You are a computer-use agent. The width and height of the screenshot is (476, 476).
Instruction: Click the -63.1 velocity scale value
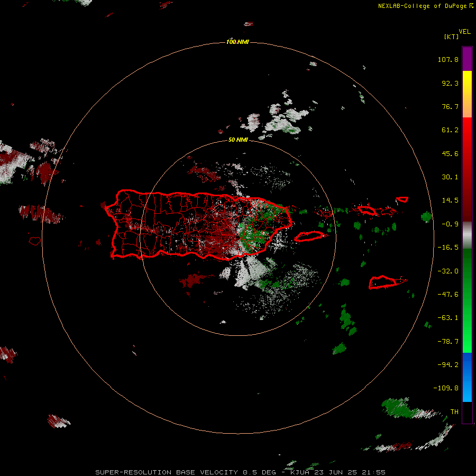click(448, 318)
